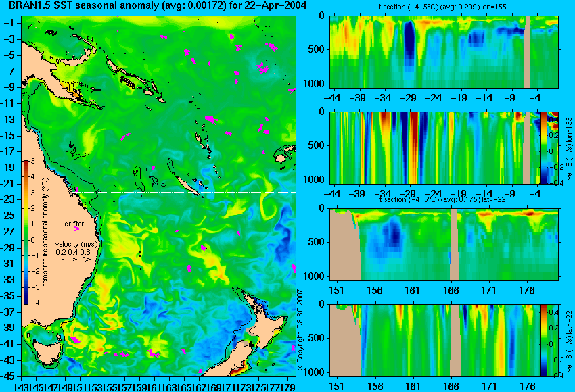Click the '-19' tick under the eastward velocity section
575x392 pixels.
459,194
